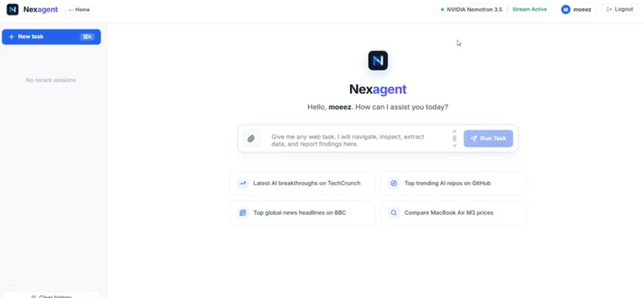The width and height of the screenshot is (644, 298).
Task: Choose Top global news headlines on BBC
Action: tap(302, 213)
